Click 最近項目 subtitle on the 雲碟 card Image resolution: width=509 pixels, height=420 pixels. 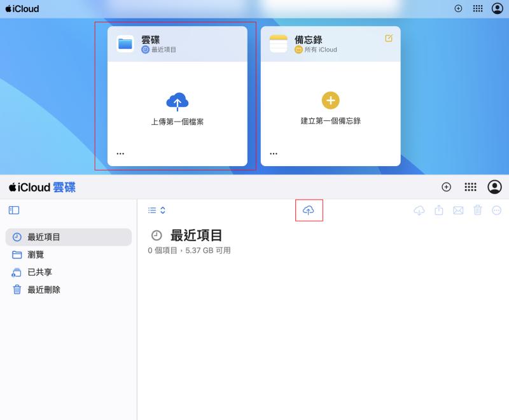pyautogui.click(x=164, y=50)
